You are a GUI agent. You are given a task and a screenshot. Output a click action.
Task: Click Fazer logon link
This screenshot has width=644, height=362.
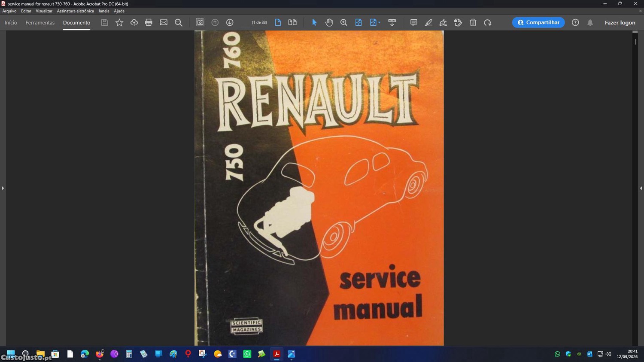[620, 23]
